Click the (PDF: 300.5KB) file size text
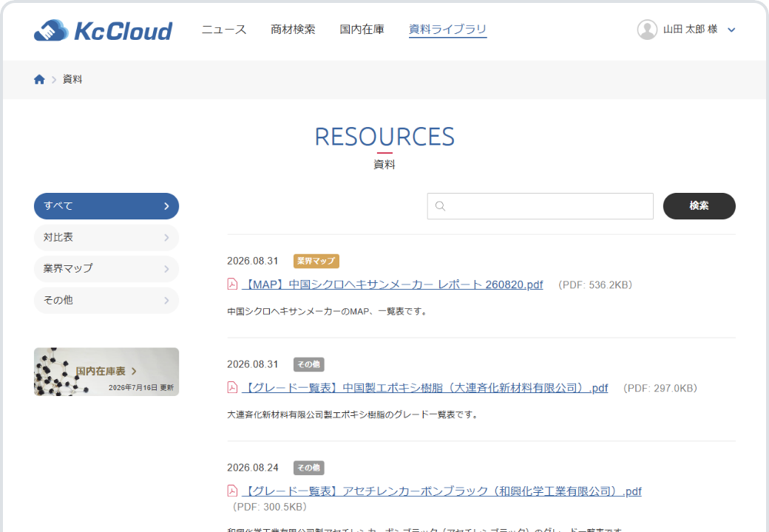Screen dimensions: 769x532 click(270, 507)
